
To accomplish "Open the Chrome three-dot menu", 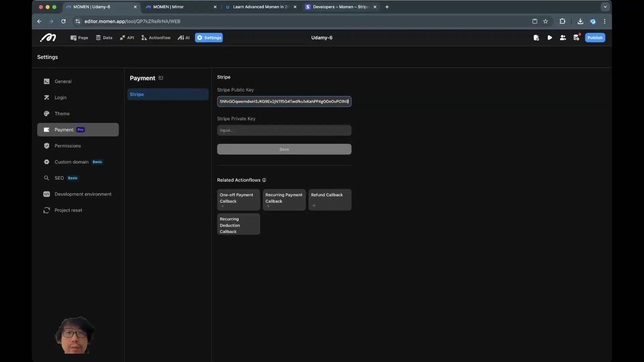I will [x=605, y=21].
